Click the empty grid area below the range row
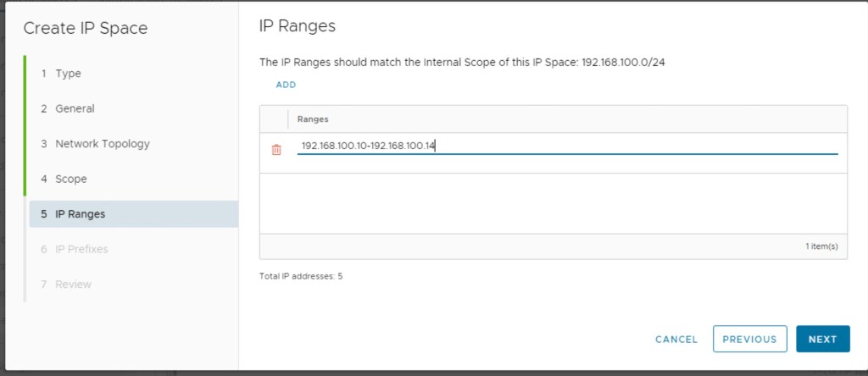 coord(553,203)
